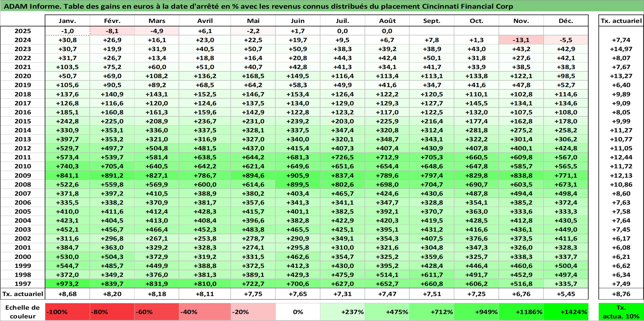Select the 'Avril' column header

(x=205, y=21)
